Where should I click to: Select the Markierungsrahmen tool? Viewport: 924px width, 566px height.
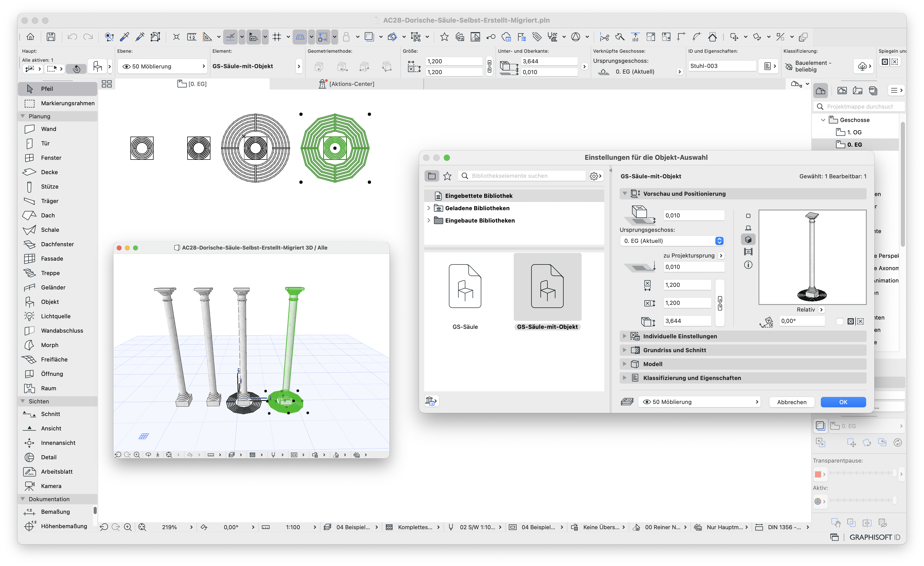[x=57, y=103]
